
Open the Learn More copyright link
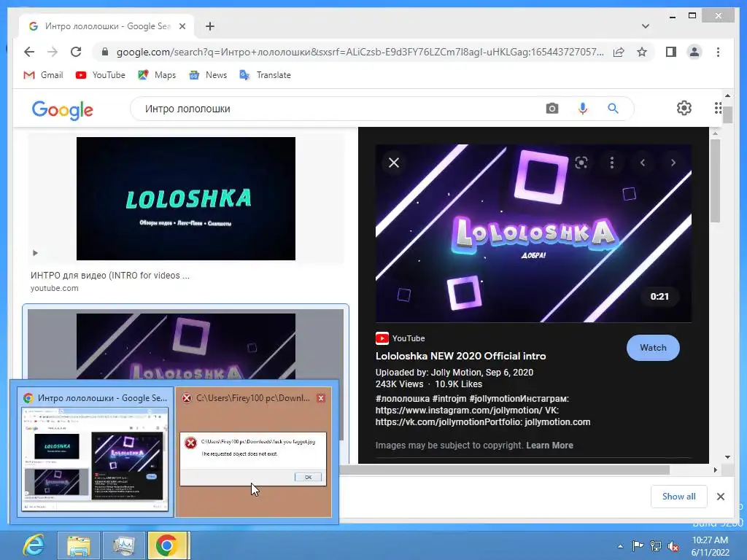click(549, 446)
